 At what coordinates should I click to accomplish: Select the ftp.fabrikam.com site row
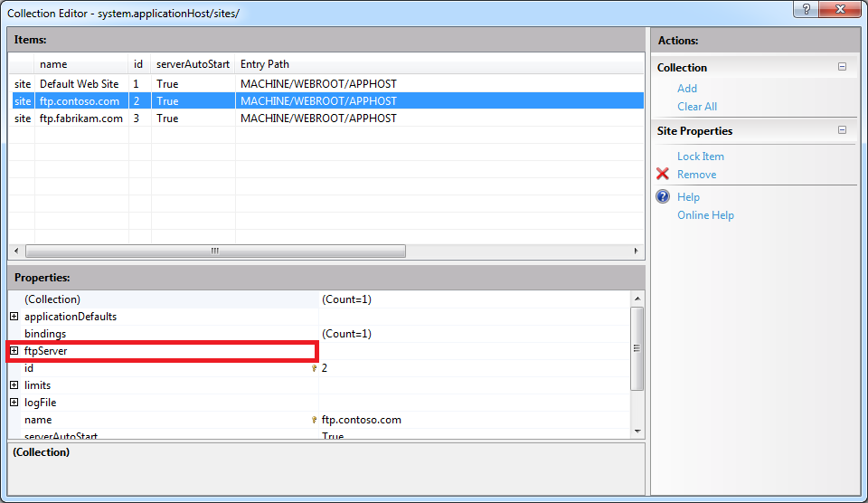point(81,119)
